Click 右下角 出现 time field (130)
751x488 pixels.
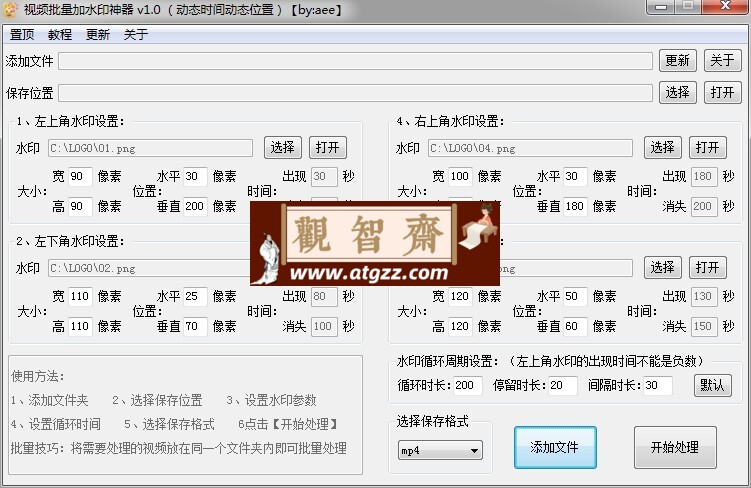tap(704, 296)
